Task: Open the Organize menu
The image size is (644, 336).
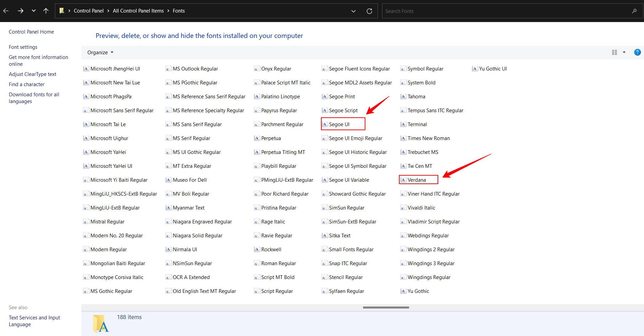Action: coord(100,53)
